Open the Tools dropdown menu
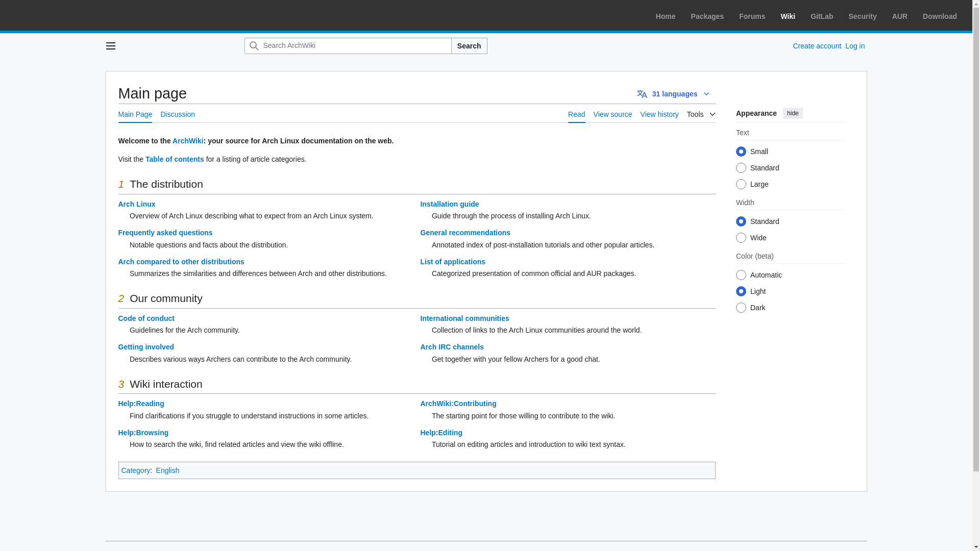 click(x=701, y=114)
